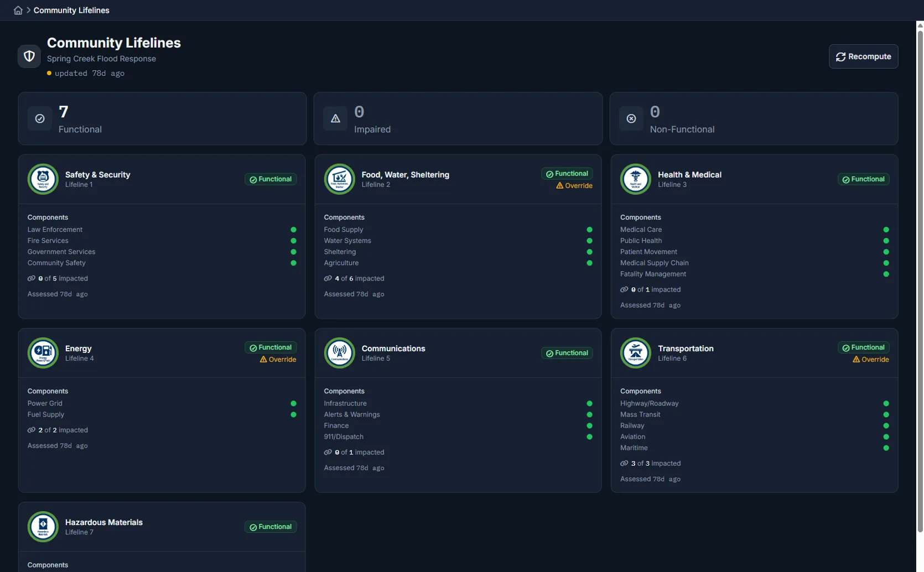Image resolution: width=924 pixels, height=572 pixels.
Task: Open the Hazardous Materials lifeline icon
Action: (43, 527)
